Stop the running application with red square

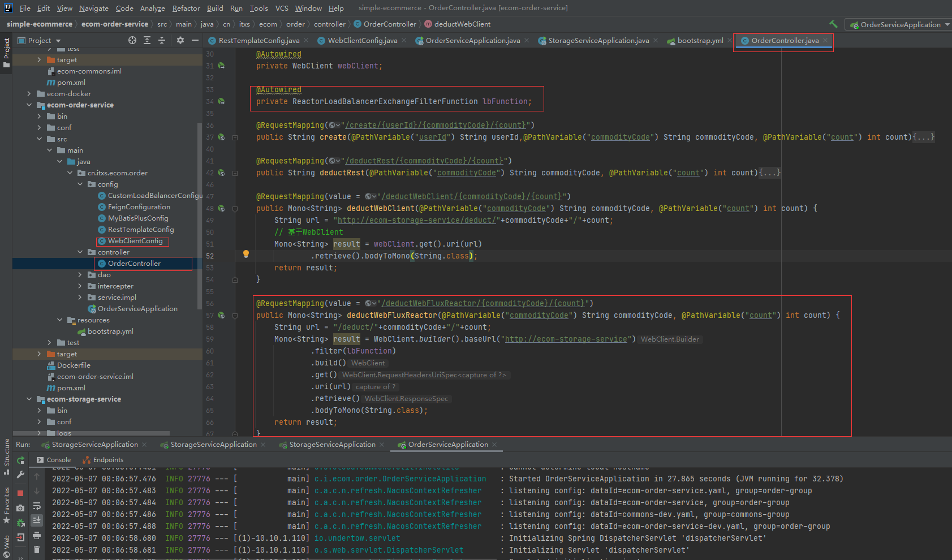(21, 493)
